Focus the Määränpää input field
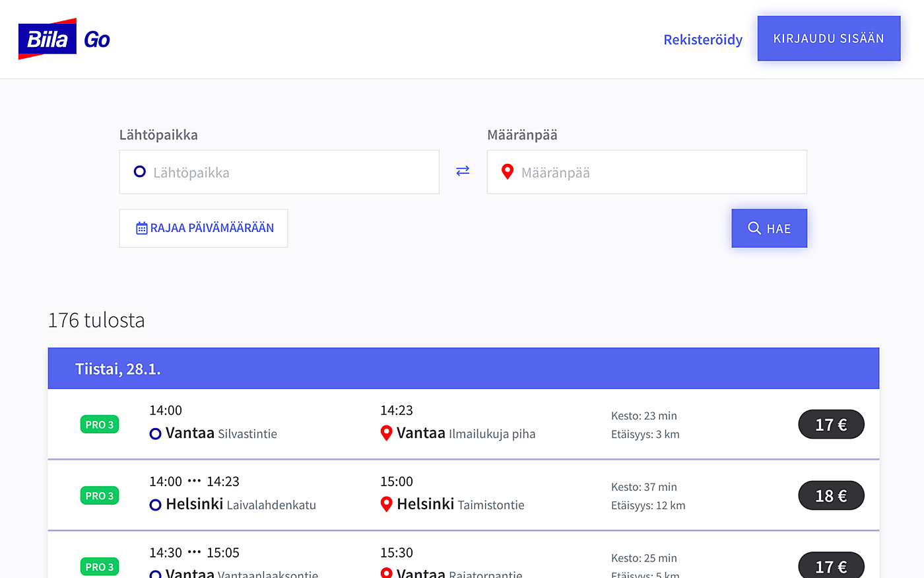 (x=647, y=172)
